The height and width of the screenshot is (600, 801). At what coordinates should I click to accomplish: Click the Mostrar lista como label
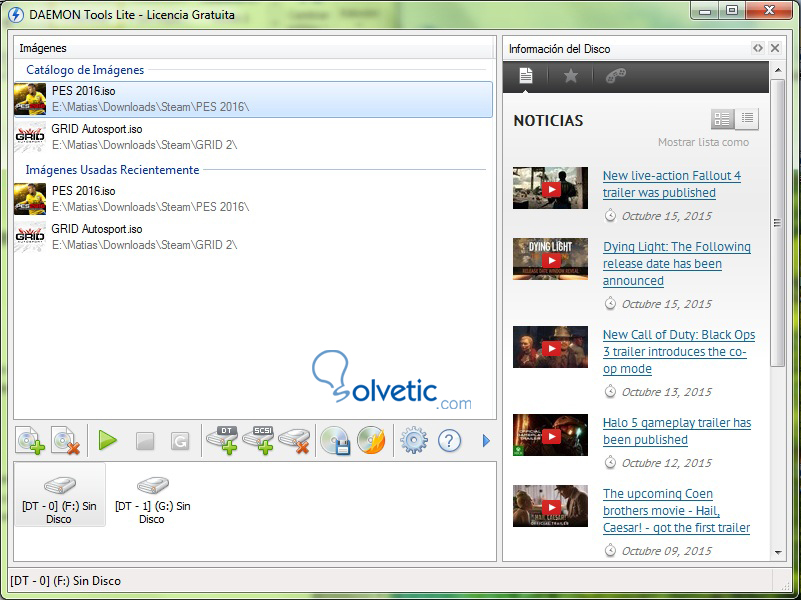(703, 142)
